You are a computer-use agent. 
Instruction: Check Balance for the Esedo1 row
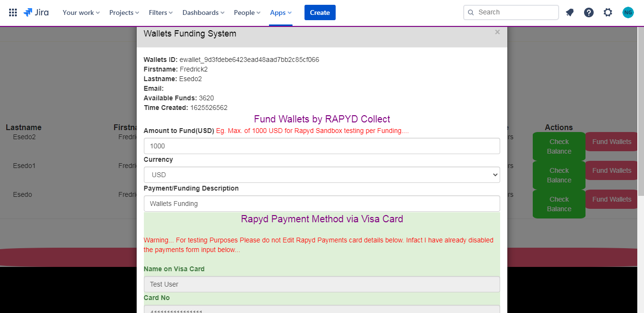click(x=559, y=175)
